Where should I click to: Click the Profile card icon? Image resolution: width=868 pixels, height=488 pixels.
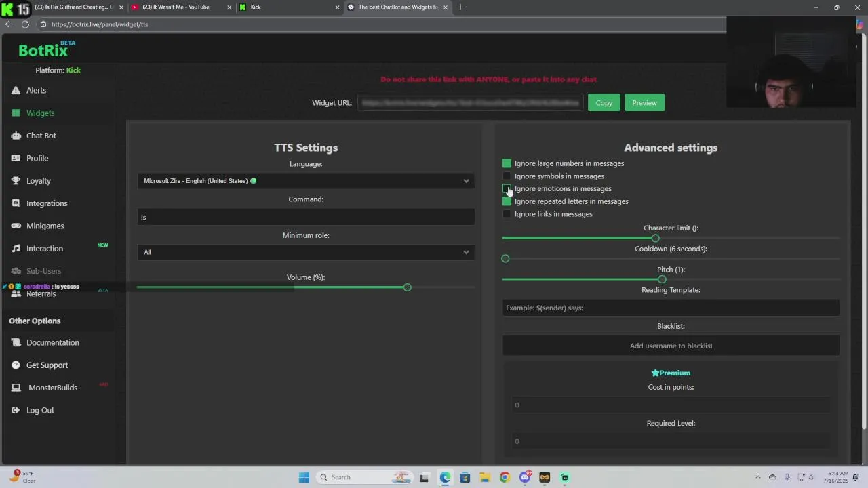tap(16, 158)
